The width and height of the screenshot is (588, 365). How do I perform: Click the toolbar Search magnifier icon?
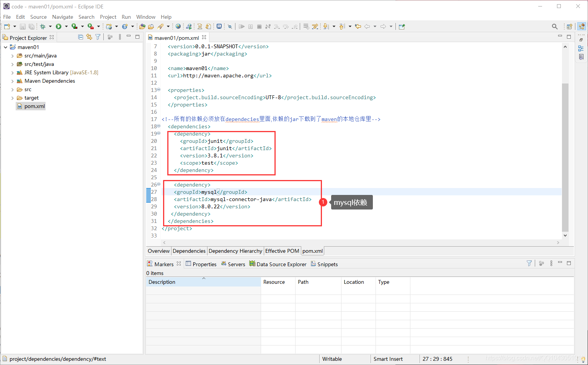pyautogui.click(x=555, y=26)
